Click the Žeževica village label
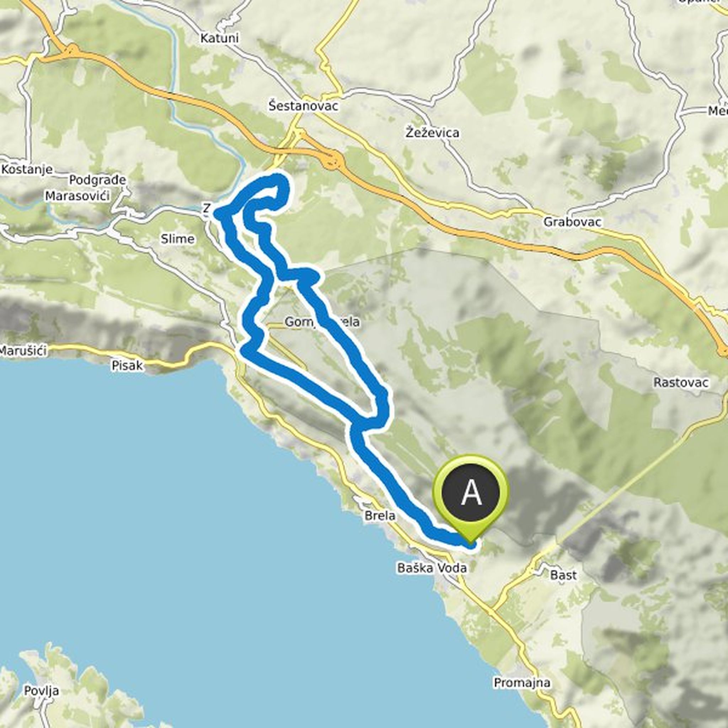The height and width of the screenshot is (728, 728). click(x=433, y=133)
